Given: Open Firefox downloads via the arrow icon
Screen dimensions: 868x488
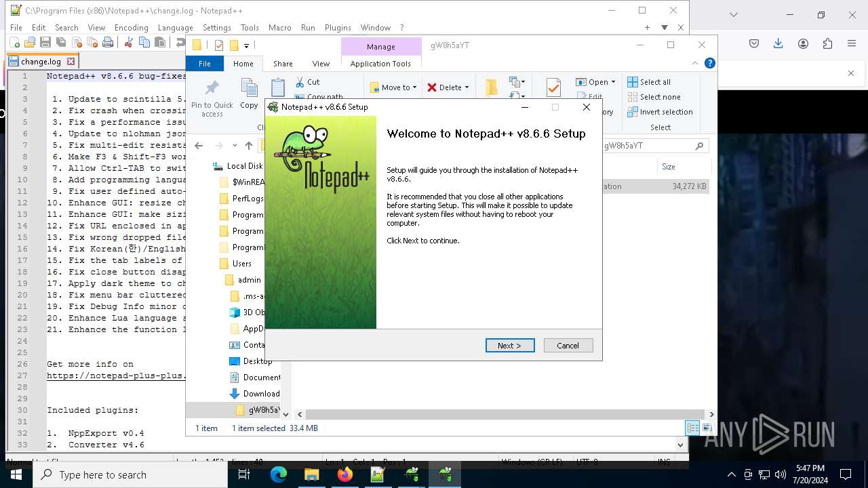Looking at the screenshot, I should click(x=778, y=43).
